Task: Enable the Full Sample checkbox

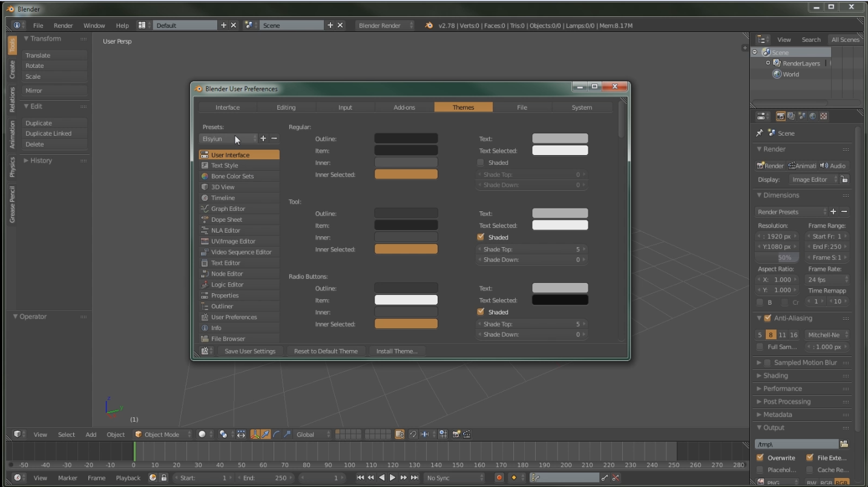Action: tap(760, 347)
